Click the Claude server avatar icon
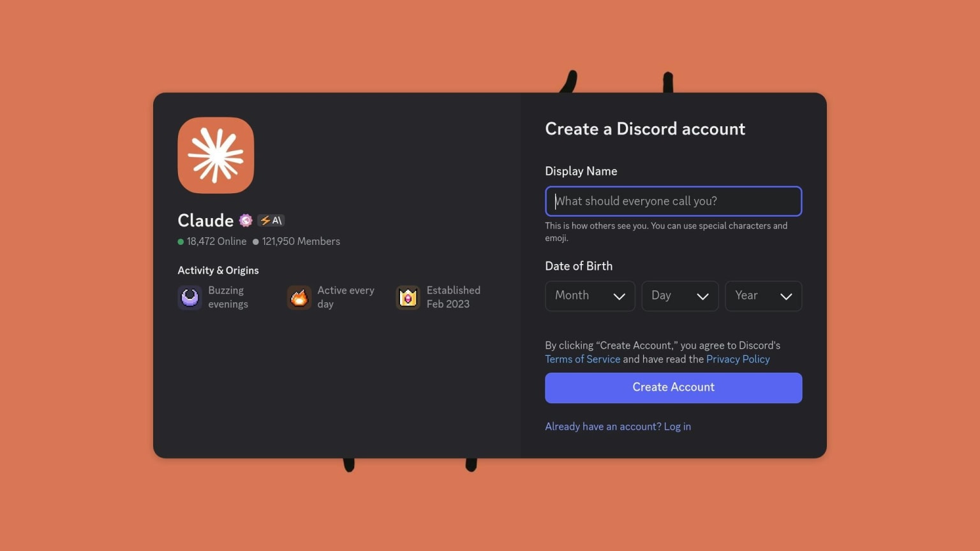This screenshot has height=551, width=980. (x=216, y=155)
